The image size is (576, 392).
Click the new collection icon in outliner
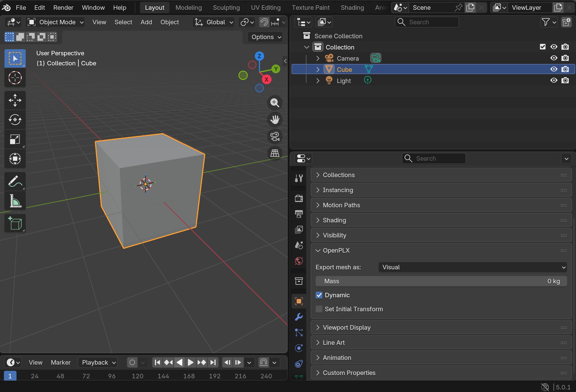(x=566, y=22)
